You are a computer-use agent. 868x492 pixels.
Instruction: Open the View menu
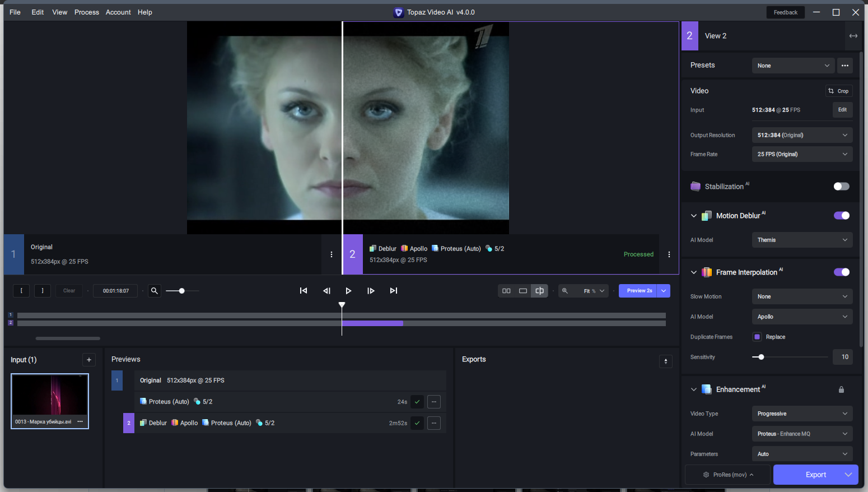click(60, 12)
